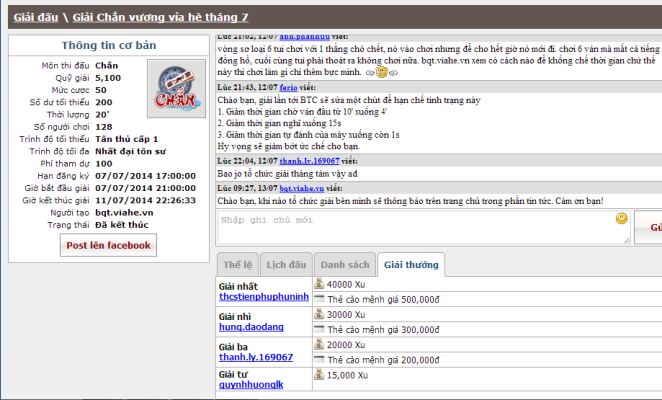Click the money bag icon beside 40000 Xu
The width and height of the screenshot is (662, 400).
(x=319, y=285)
